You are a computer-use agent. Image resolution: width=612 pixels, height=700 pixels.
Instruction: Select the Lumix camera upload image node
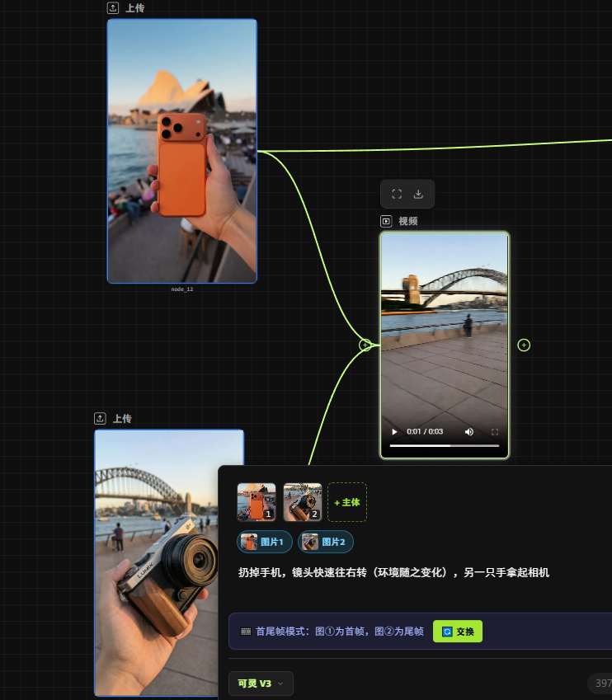coord(168,561)
